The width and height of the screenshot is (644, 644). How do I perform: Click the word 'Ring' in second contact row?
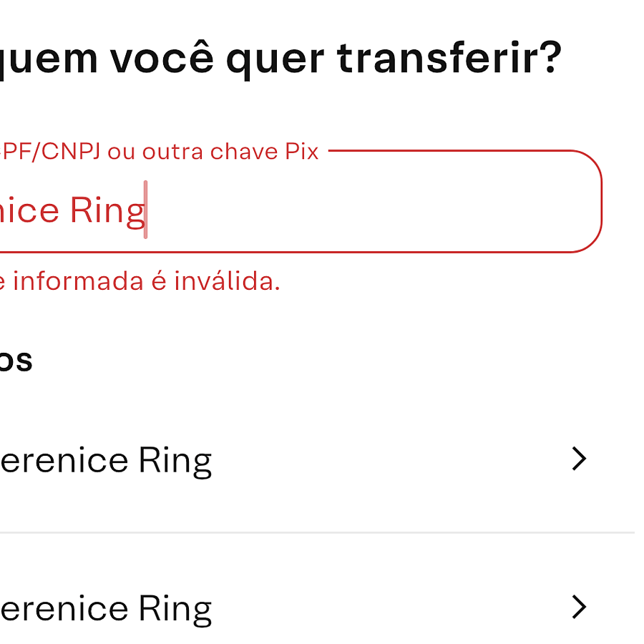(x=175, y=610)
